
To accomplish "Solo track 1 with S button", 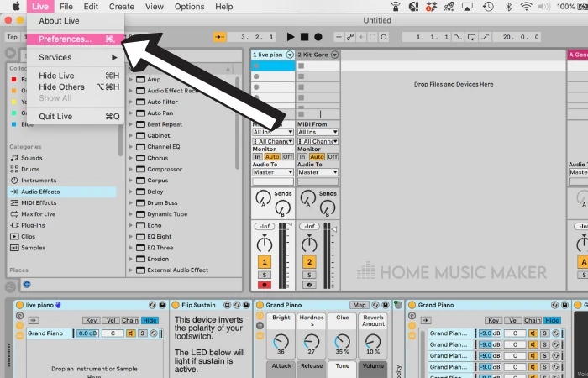I will pyautogui.click(x=265, y=275).
